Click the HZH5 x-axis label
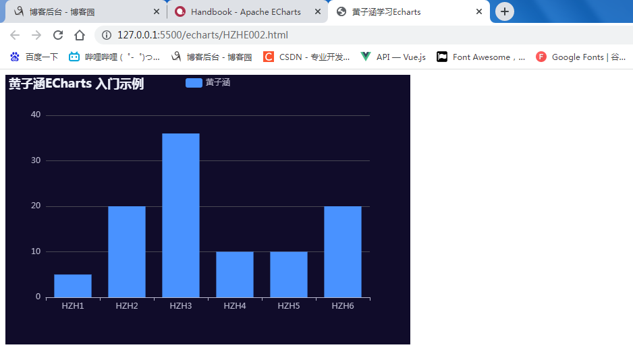The width and height of the screenshot is (633, 364). pyautogui.click(x=289, y=306)
